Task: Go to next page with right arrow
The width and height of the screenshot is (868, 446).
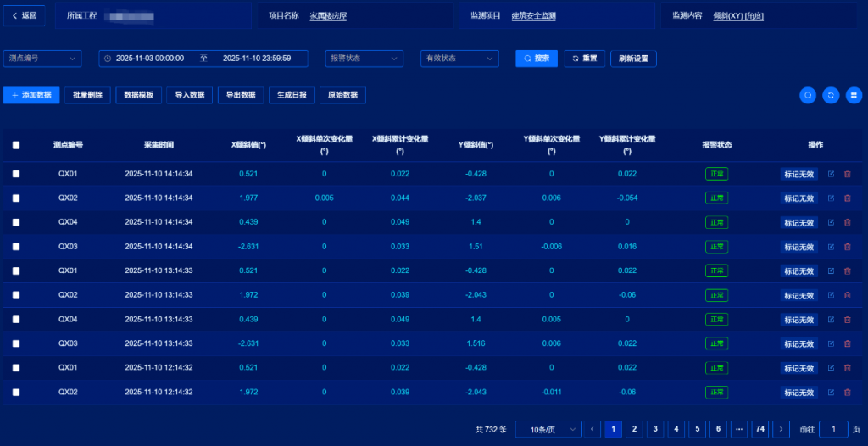Action: [781, 429]
